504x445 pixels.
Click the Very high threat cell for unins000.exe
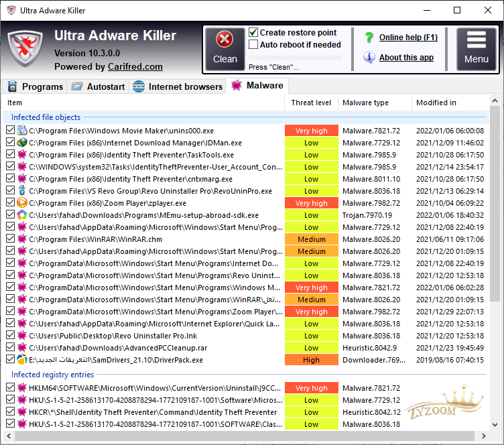point(312,131)
